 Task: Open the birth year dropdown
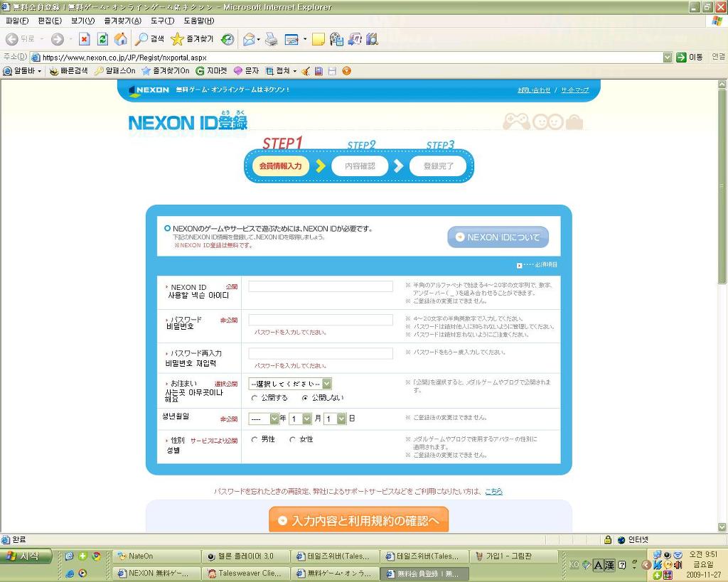(x=264, y=419)
